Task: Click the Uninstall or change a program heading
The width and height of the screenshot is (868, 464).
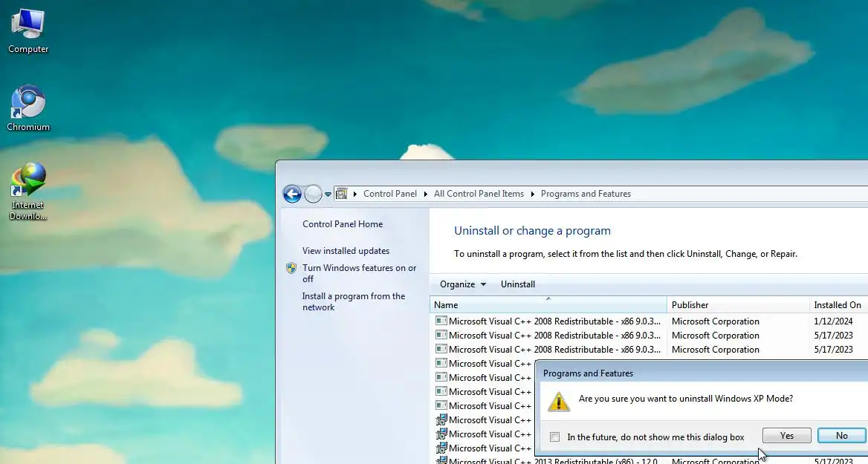Action: tap(533, 231)
